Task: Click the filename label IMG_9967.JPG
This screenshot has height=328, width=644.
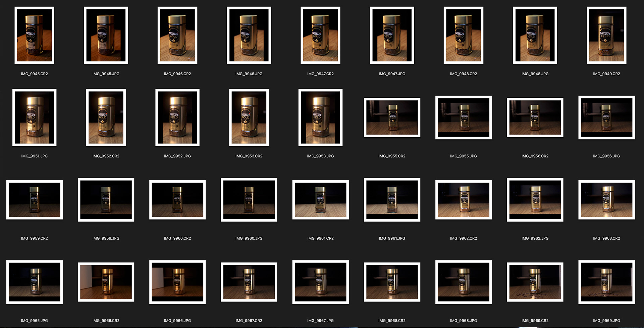Action: pos(320,321)
